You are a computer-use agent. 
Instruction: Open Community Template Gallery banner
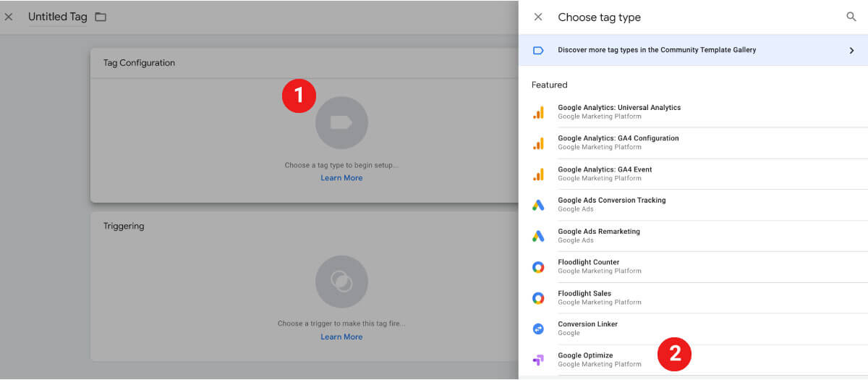pos(694,51)
